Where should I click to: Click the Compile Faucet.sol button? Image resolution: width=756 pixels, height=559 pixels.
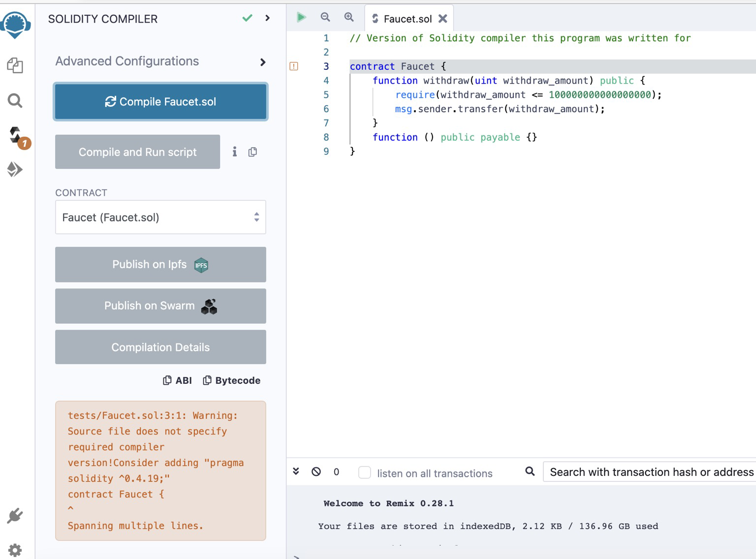tap(160, 102)
